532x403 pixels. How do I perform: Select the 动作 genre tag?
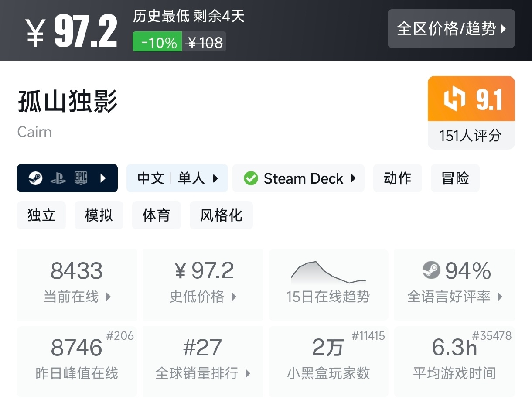[x=397, y=178]
